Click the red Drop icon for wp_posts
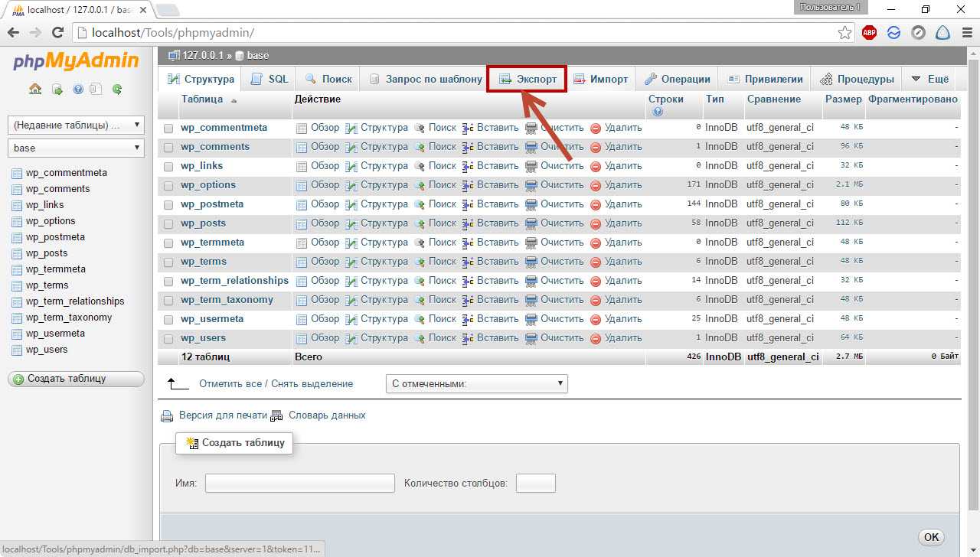Image resolution: width=980 pixels, height=557 pixels. coord(596,224)
